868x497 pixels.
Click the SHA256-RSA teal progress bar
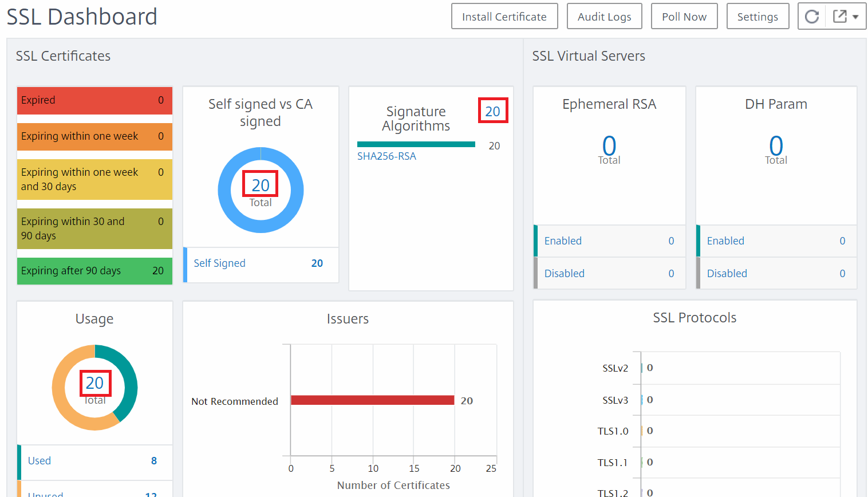pos(416,144)
